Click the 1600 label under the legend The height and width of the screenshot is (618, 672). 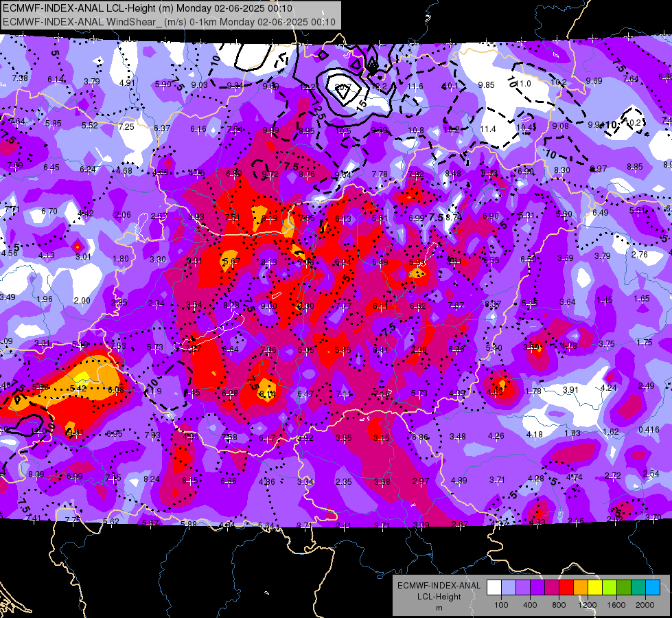[x=616, y=605]
